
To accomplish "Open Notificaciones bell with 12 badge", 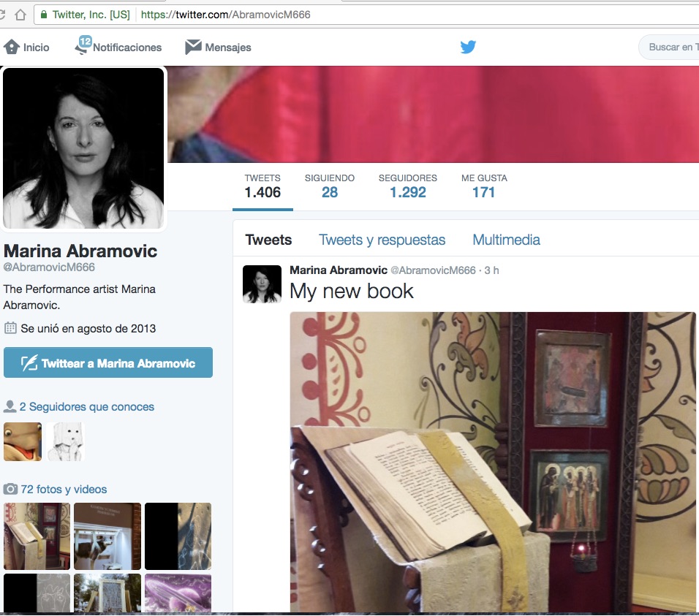I will click(x=82, y=47).
